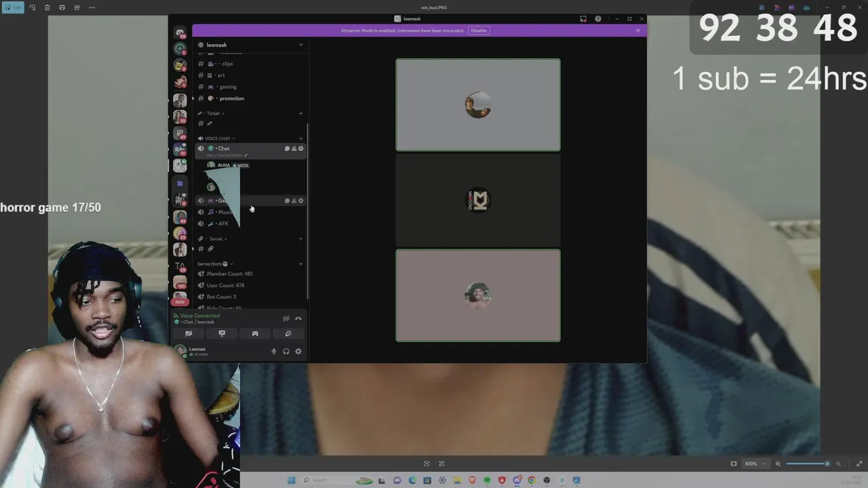The width and height of the screenshot is (868, 488).
Task: Select the bottom participant video tile
Action: [478, 296]
